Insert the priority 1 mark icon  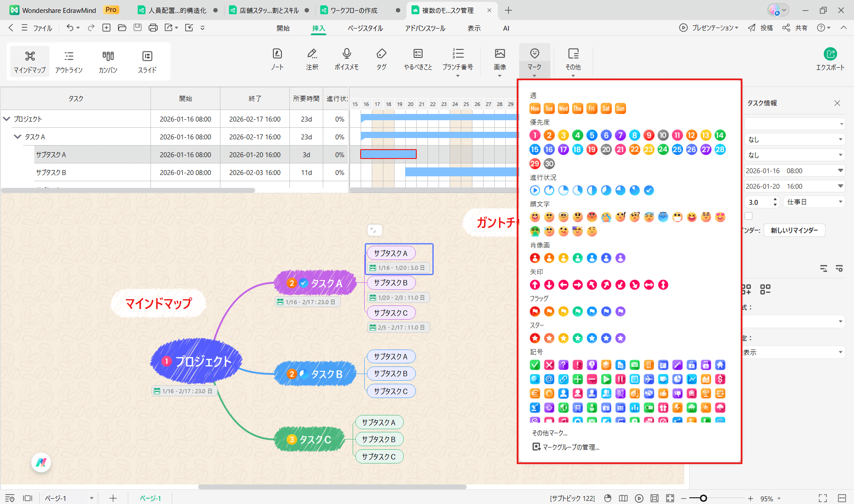[x=535, y=135]
